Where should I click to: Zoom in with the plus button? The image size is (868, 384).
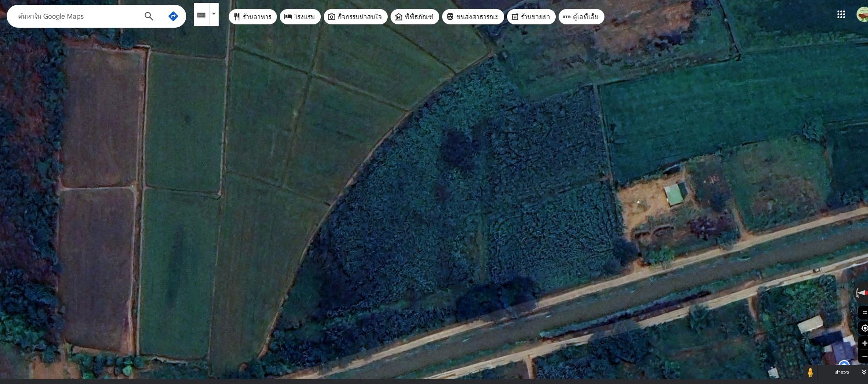coord(864,343)
